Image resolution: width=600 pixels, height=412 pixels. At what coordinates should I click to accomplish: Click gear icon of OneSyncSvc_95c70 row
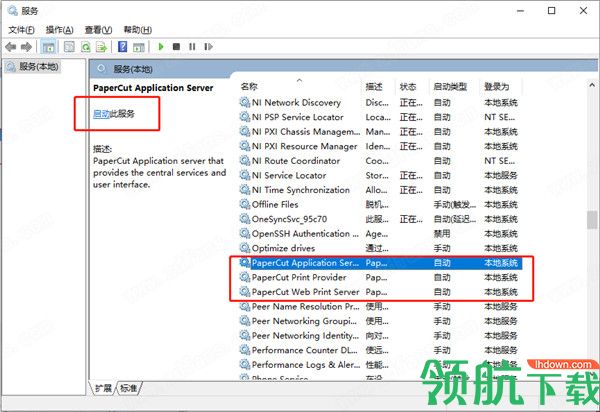(245, 219)
